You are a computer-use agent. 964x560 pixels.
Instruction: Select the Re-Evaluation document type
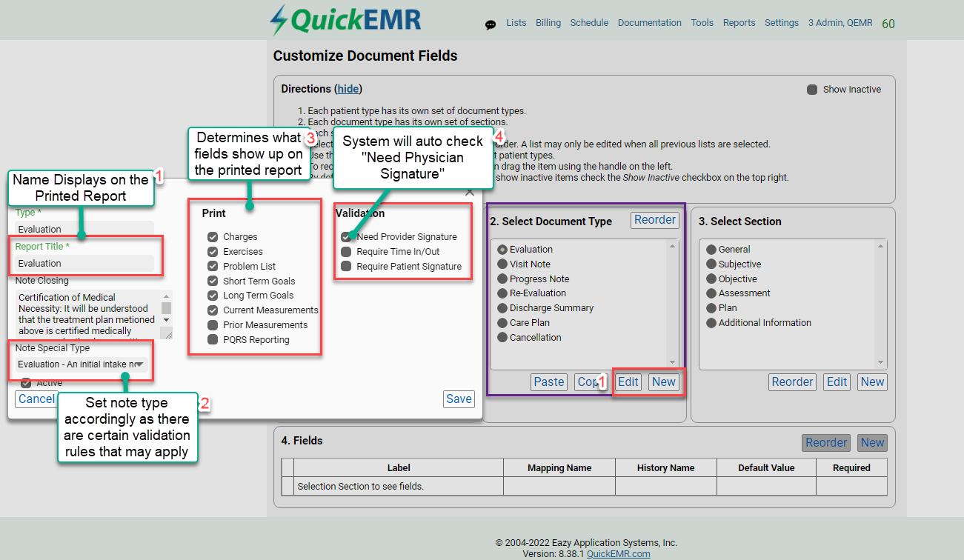(x=502, y=293)
